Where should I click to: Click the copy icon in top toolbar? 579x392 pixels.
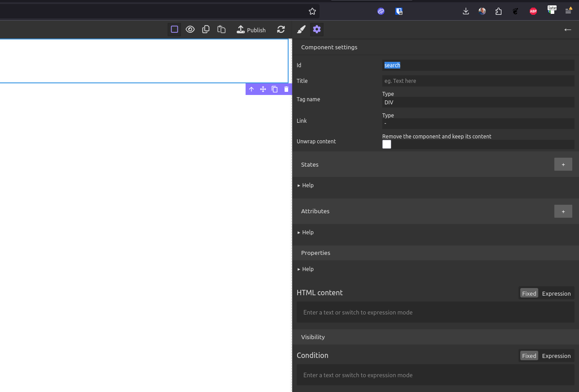[206, 30]
